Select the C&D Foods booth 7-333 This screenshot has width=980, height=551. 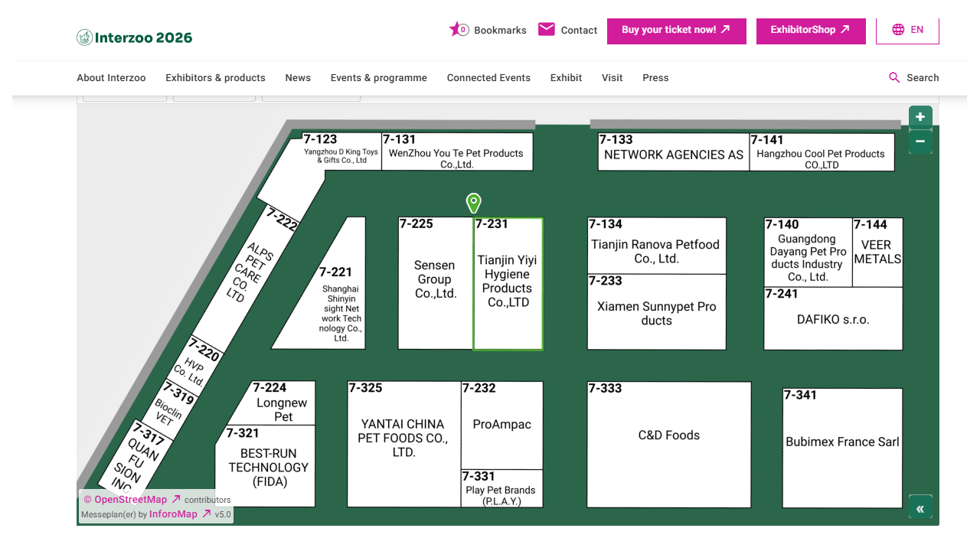click(x=668, y=444)
